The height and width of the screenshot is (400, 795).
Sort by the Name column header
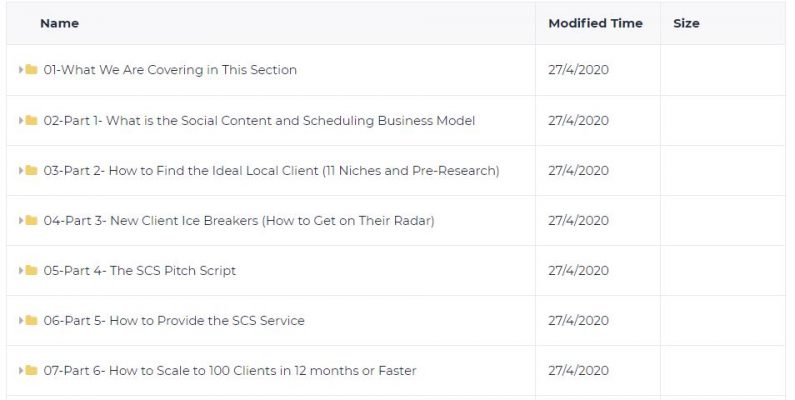[59, 23]
